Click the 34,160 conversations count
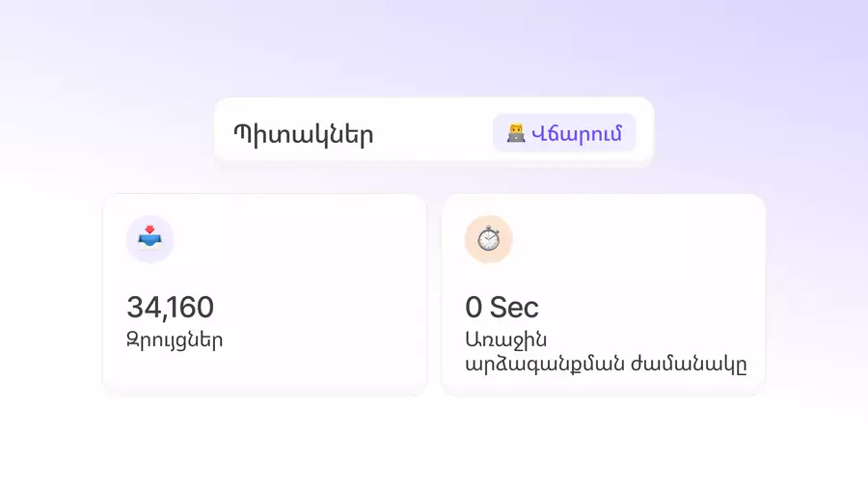Viewport: 868px width, 488px height. pos(171,308)
